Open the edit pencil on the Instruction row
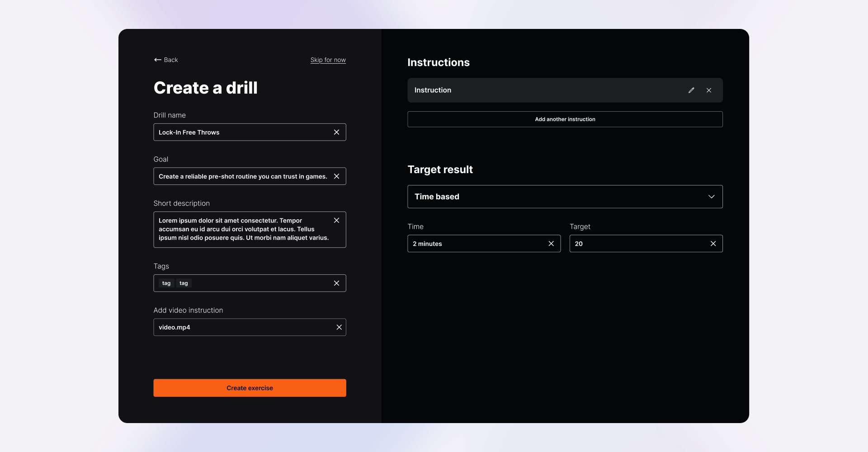 point(691,90)
